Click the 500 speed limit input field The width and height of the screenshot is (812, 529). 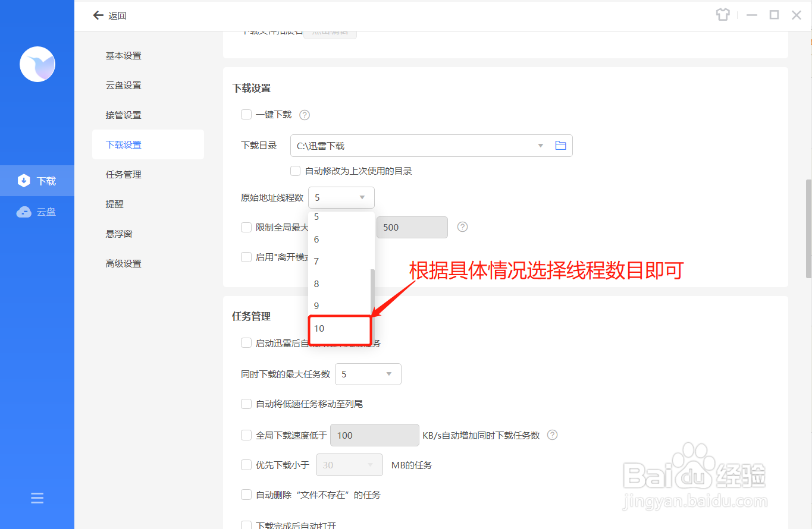click(412, 227)
